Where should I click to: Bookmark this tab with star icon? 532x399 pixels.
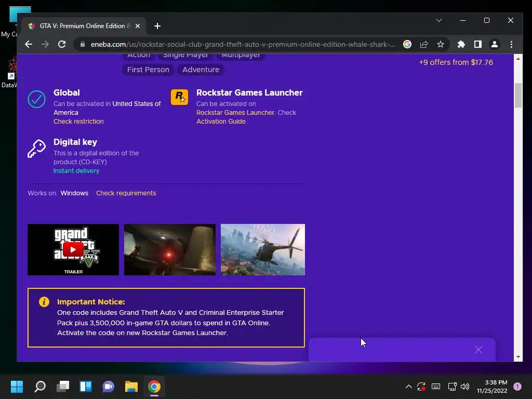[x=441, y=45]
